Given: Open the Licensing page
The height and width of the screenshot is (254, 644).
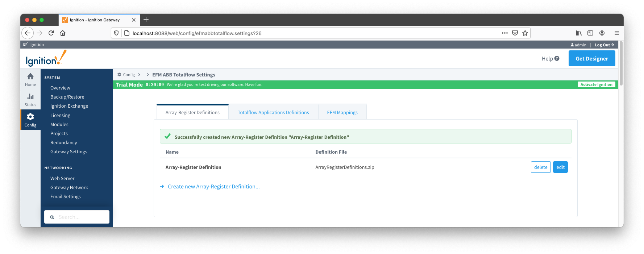Looking at the screenshot, I should click(60, 115).
